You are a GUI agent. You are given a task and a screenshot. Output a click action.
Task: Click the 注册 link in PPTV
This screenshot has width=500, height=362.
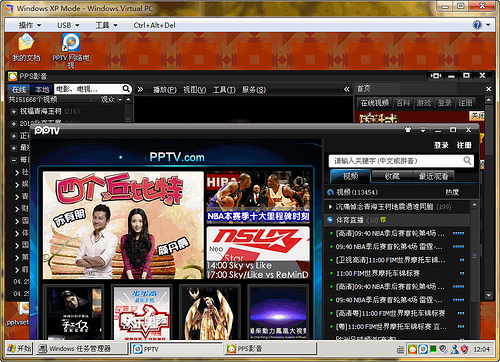click(464, 145)
